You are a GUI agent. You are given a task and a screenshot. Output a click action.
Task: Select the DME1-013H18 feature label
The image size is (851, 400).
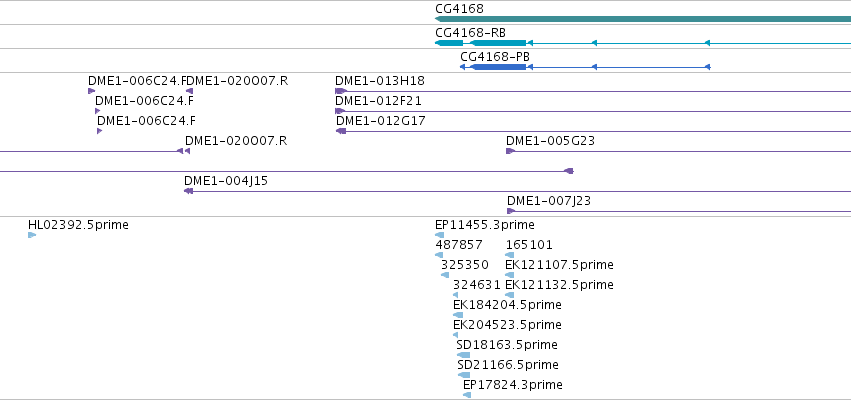point(380,81)
